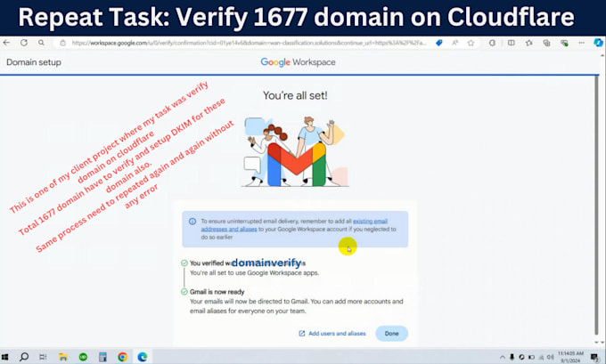The image size is (606, 364).
Task: Open the volume control in system tray
Action: coord(551,358)
